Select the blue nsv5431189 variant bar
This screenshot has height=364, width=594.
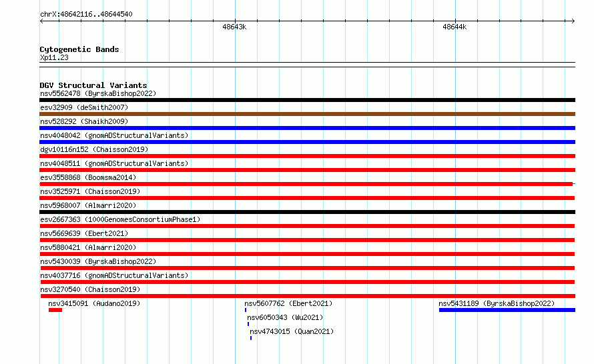507,310
